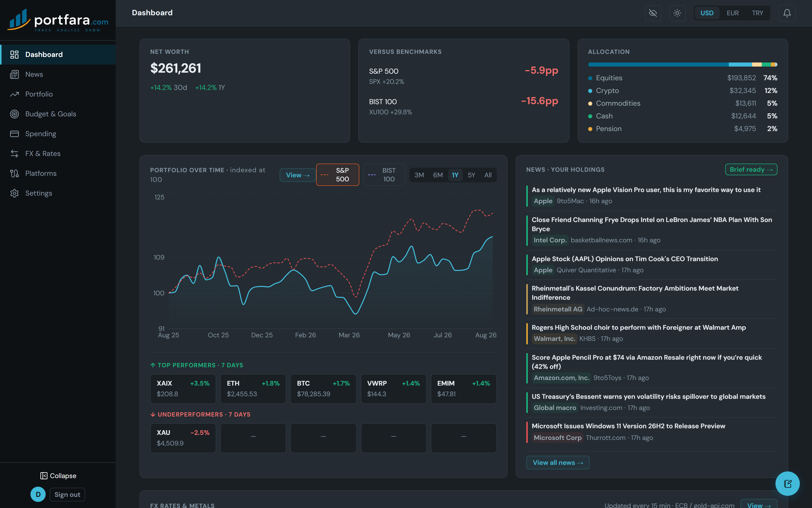Click the user avatar with letter D
Image resolution: width=812 pixels, height=508 pixels.
click(38, 494)
